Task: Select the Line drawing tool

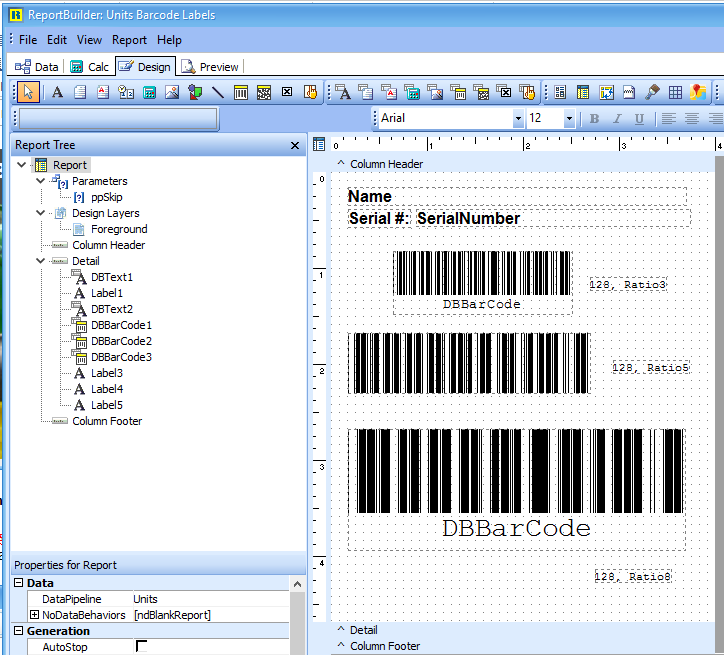Action: [x=217, y=92]
